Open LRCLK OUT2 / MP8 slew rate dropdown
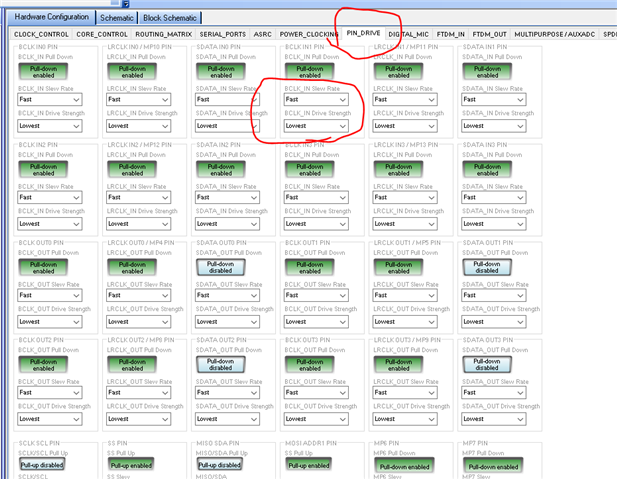617x479 pixels. (x=139, y=393)
